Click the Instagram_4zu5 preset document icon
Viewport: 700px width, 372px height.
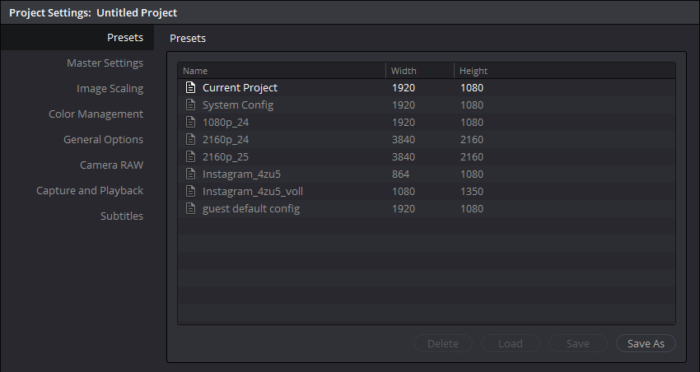(191, 174)
